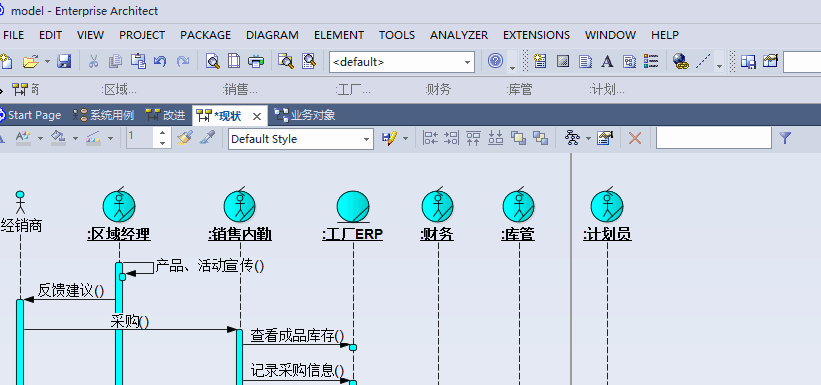Click the globe hyperlink icon
This screenshot has height=385, width=821.
point(681,62)
